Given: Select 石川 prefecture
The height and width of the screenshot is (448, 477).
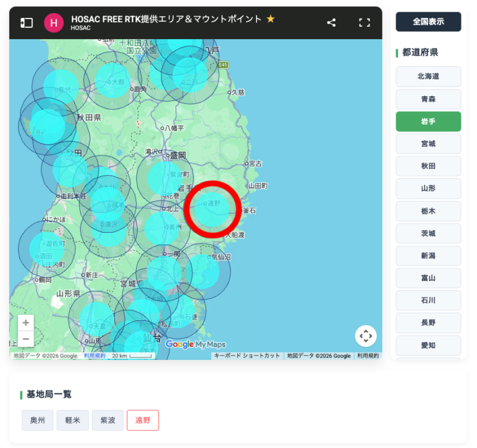Looking at the screenshot, I should [x=429, y=300].
